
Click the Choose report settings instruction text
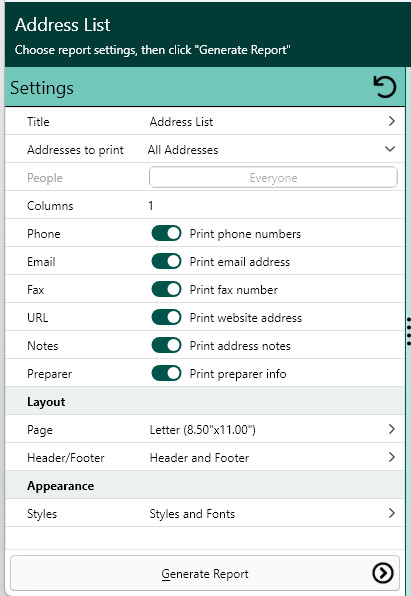153,50
